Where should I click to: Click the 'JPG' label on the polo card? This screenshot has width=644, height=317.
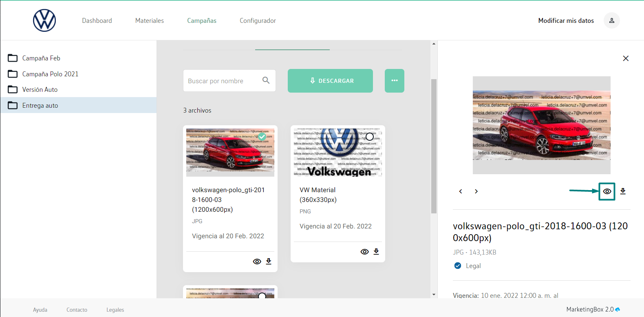pyautogui.click(x=197, y=221)
